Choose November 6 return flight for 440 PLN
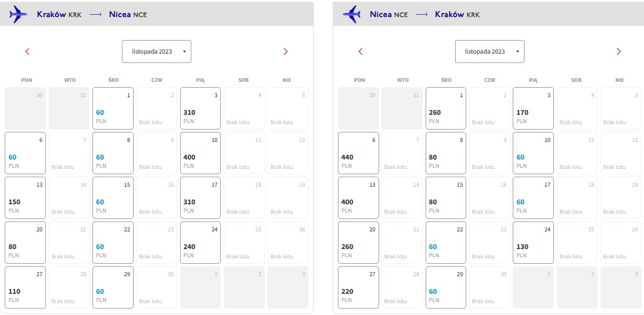This screenshot has width=644, height=315. tap(358, 153)
